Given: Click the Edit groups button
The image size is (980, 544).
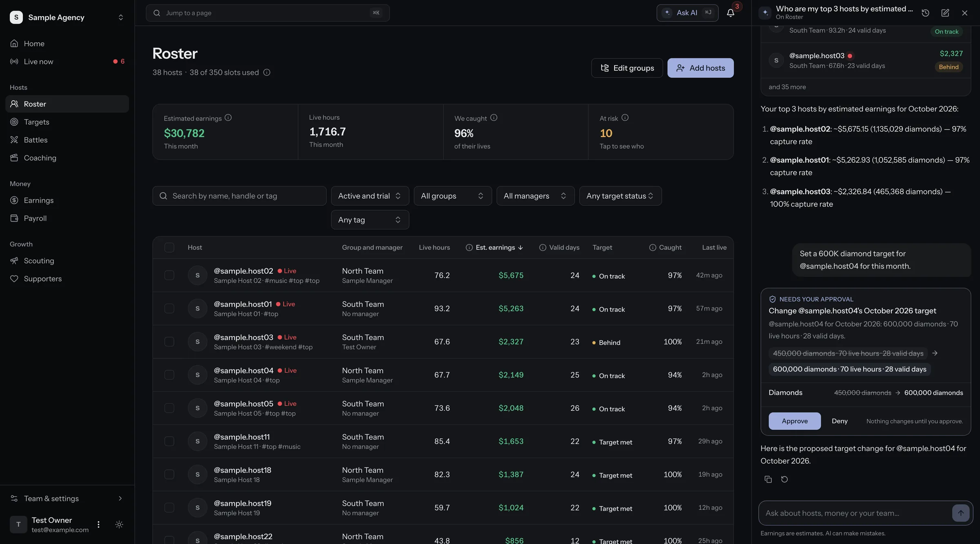Looking at the screenshot, I should (x=627, y=68).
